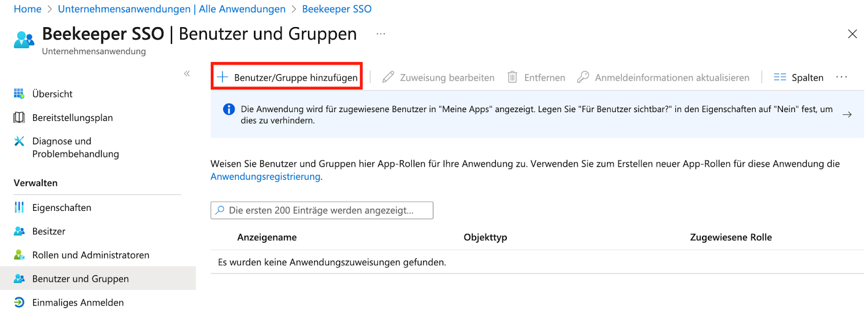
Task: Click the plus icon for adding user/group
Action: [x=222, y=77]
